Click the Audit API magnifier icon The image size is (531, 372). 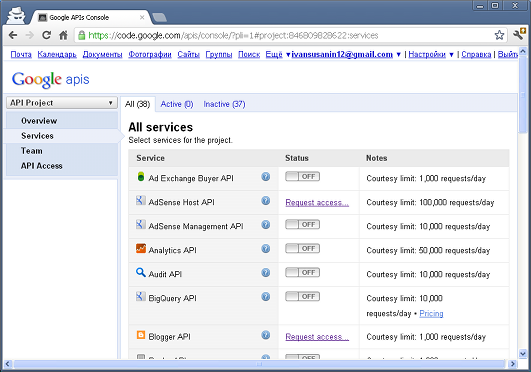141,272
